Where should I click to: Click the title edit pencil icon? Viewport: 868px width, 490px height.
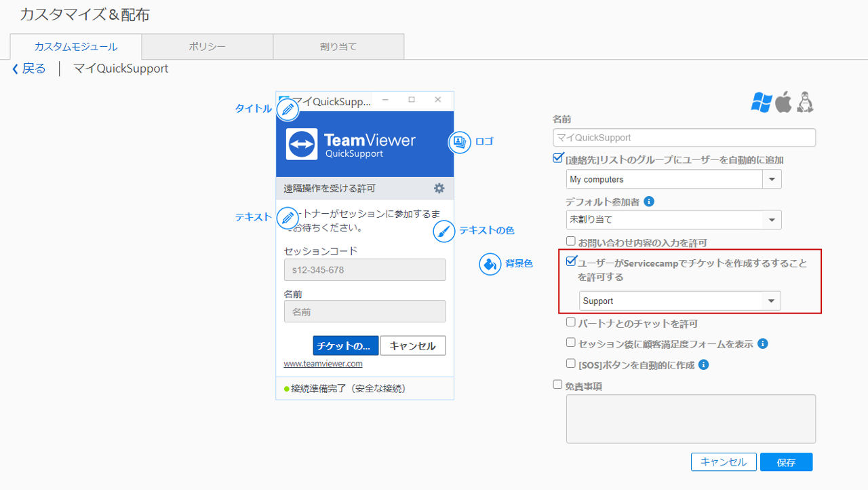(x=288, y=109)
